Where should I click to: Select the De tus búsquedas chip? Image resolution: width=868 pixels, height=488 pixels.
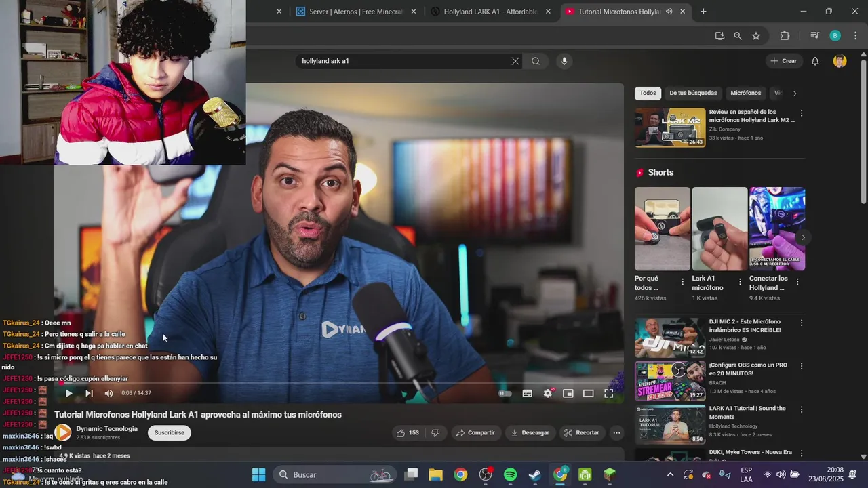[x=693, y=93]
